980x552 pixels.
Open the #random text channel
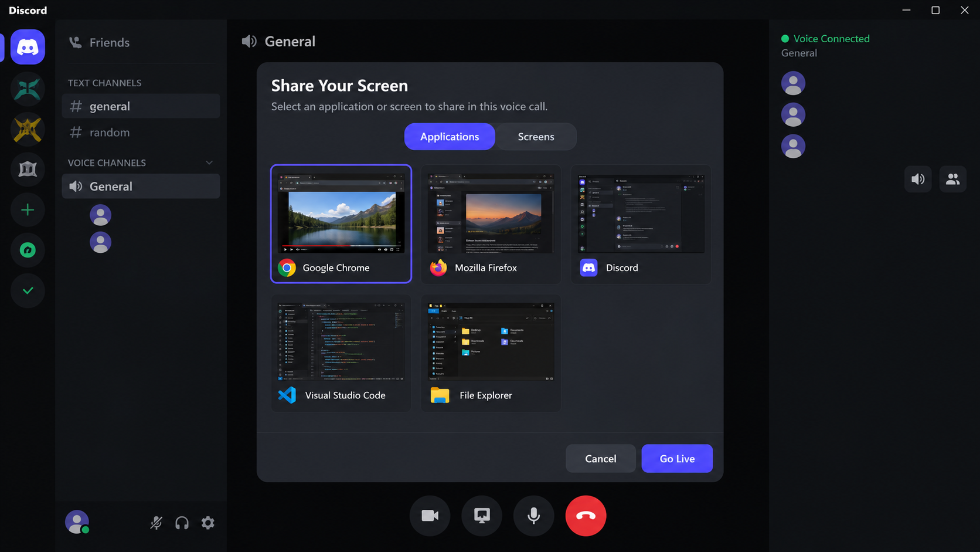point(141,132)
